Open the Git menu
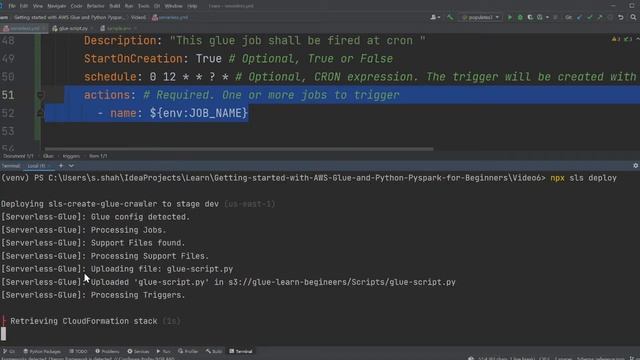The height and width of the screenshot is (360, 640). (x=157, y=6)
